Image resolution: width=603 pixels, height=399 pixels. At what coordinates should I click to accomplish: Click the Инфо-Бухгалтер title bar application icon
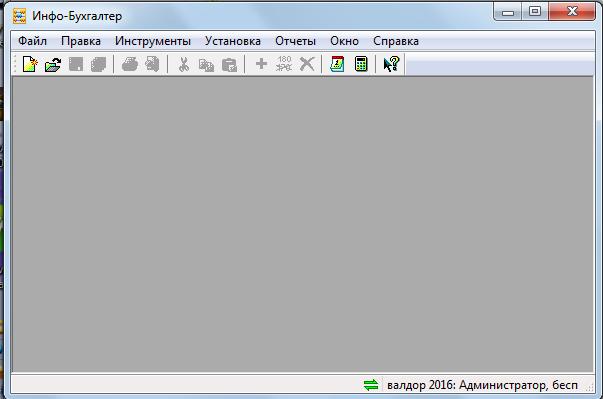click(19, 16)
